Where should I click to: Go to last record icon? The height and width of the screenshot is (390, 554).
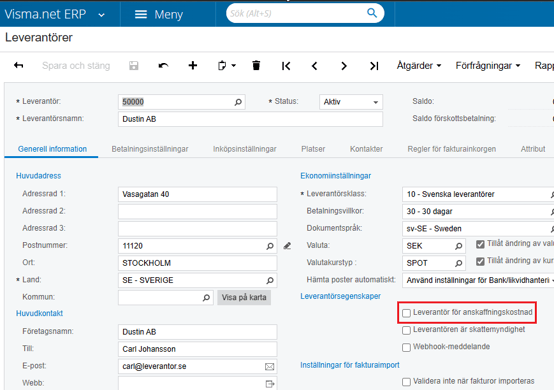[374, 66]
